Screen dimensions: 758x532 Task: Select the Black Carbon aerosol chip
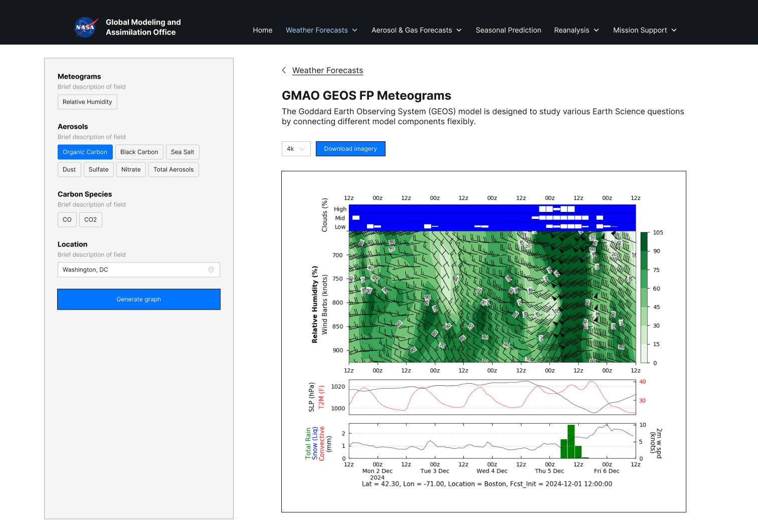(139, 152)
